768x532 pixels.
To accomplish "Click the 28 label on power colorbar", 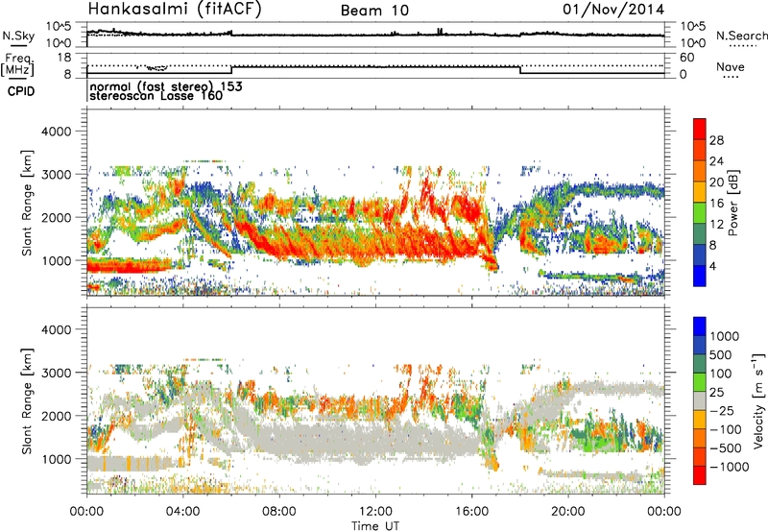I will pos(716,140).
